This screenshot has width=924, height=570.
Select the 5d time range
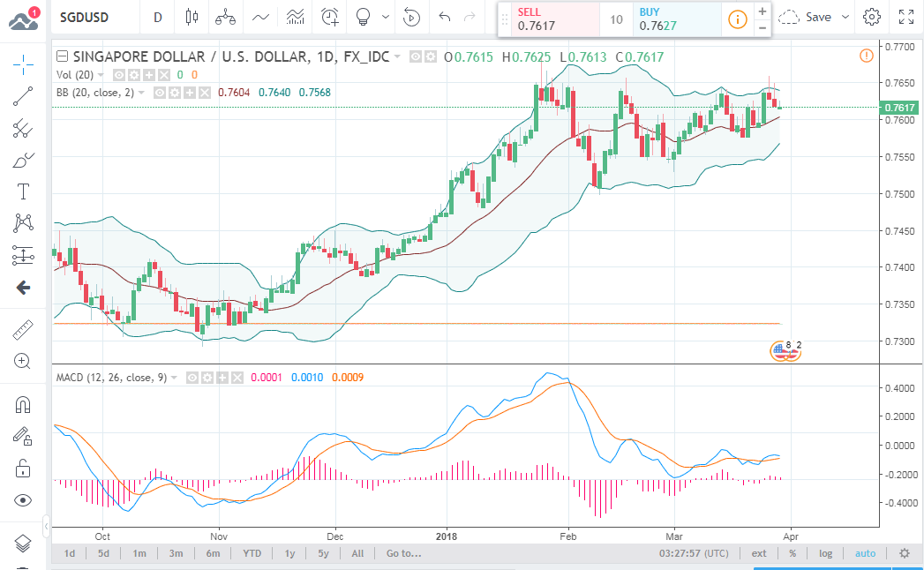(104, 553)
